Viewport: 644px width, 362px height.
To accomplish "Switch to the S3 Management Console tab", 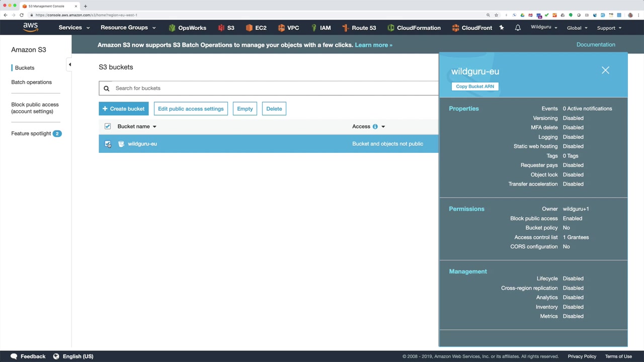I will tap(46, 6).
